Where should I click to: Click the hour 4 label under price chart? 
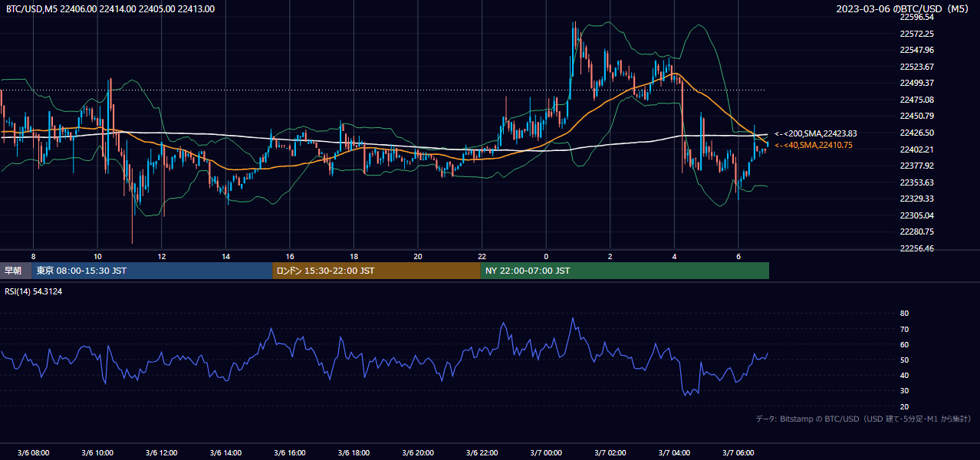point(674,256)
